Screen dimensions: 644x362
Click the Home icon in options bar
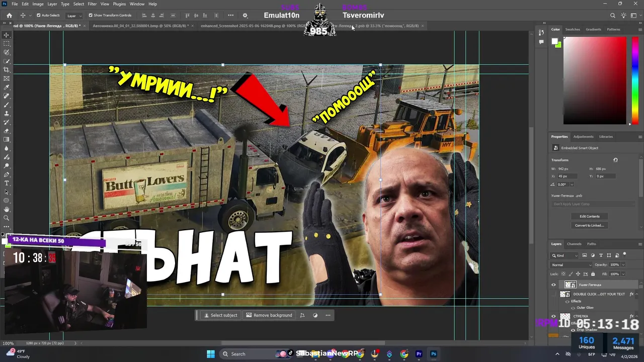pos(9,16)
